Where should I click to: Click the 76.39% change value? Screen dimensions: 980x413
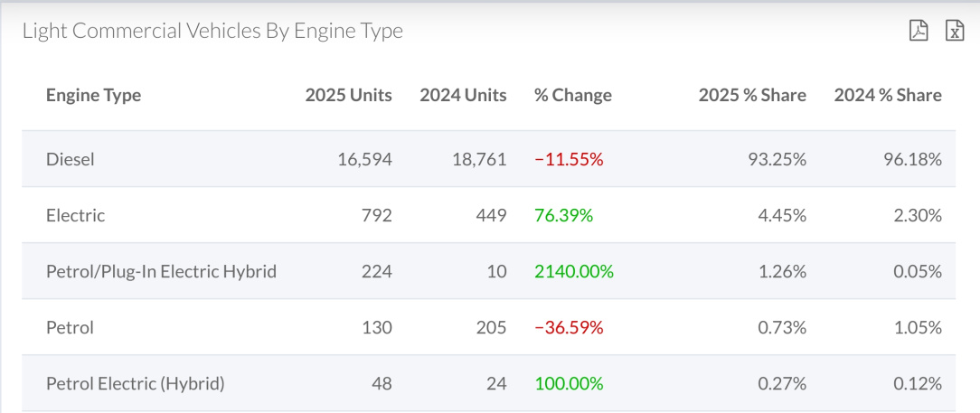pos(564,216)
